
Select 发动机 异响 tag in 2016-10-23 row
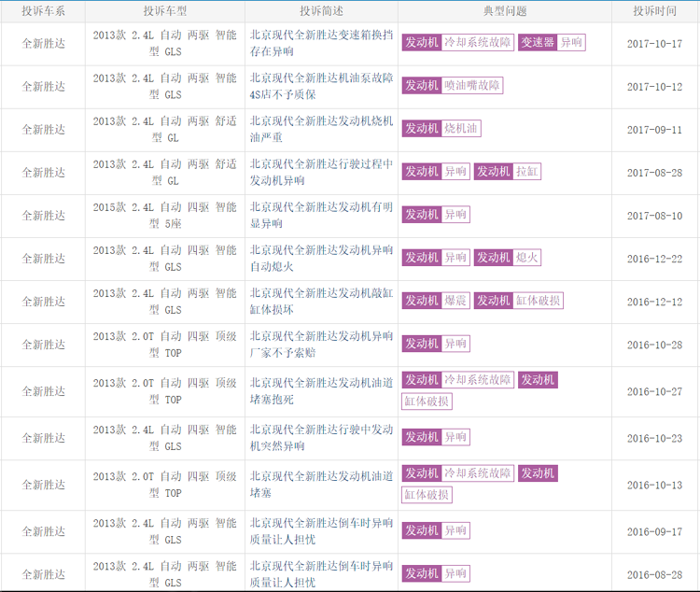[436, 437]
